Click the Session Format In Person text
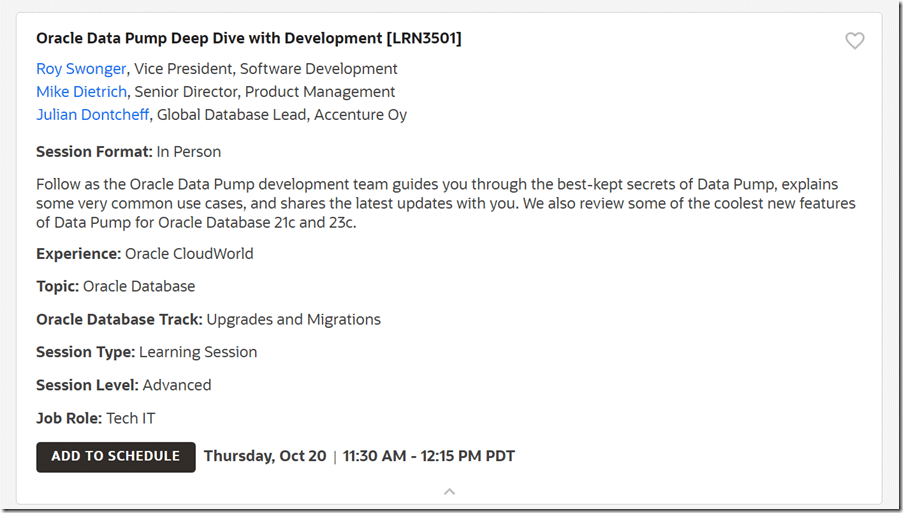 pyautogui.click(x=128, y=152)
